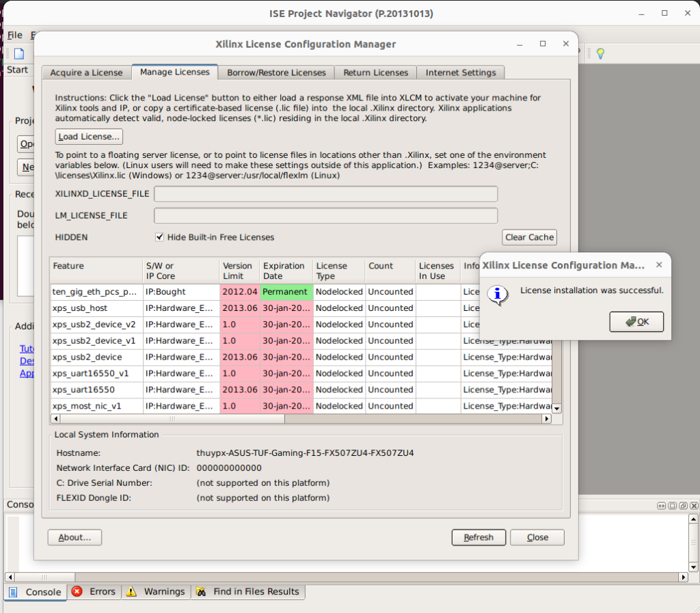The height and width of the screenshot is (613, 700).
Task: Select the xps_usb2_device_v2 feature cell
Action: pos(96,325)
